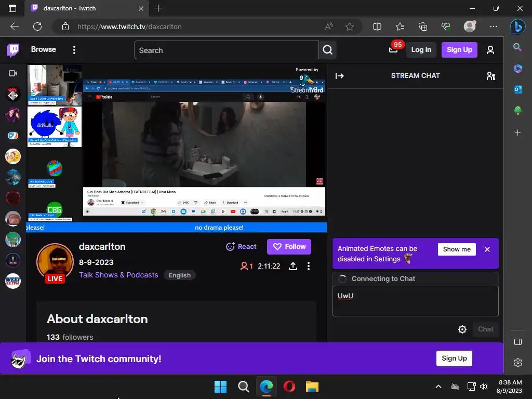This screenshot has height=399, width=532.
Task: Open the user profile icon menu
Action: coord(490,50)
